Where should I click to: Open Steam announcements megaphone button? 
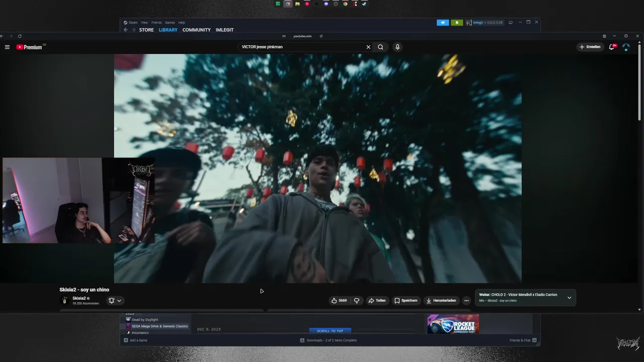pyautogui.click(x=443, y=23)
